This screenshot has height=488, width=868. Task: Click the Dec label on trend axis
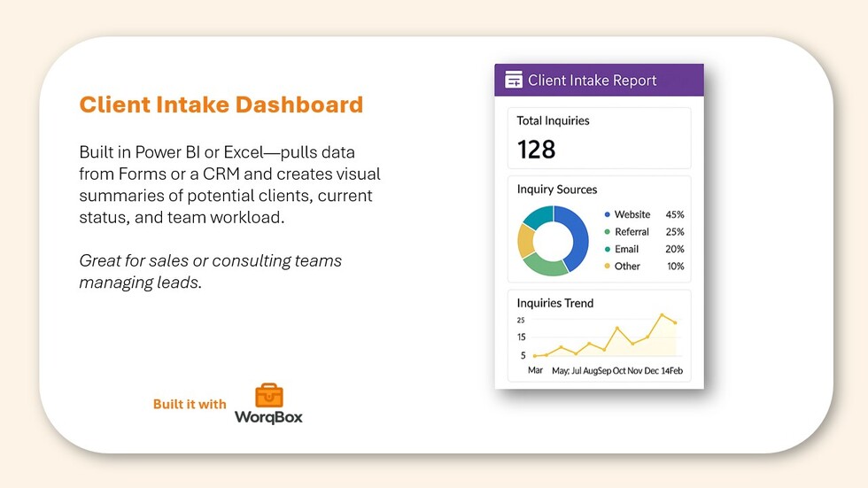pos(651,370)
